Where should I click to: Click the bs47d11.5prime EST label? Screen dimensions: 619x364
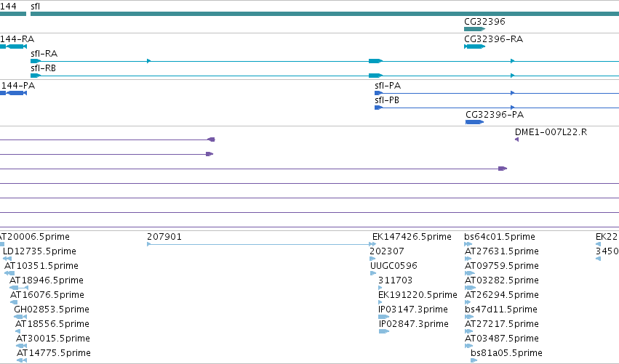click(501, 310)
